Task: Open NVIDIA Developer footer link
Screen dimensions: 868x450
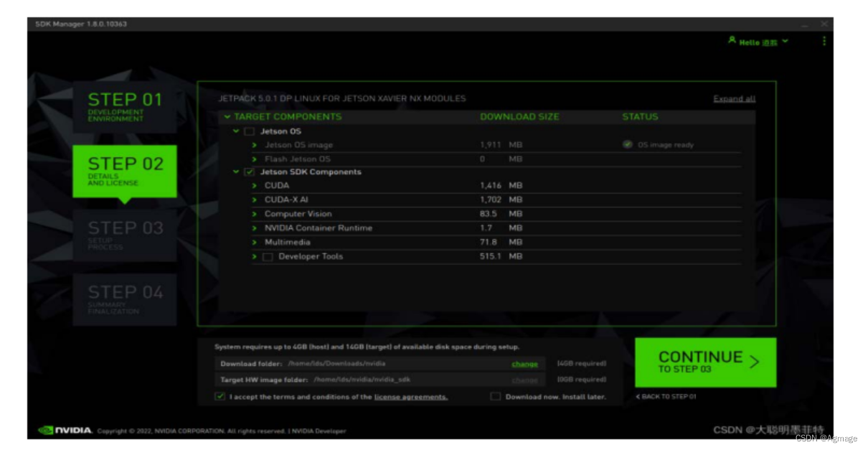Action: pos(319,431)
